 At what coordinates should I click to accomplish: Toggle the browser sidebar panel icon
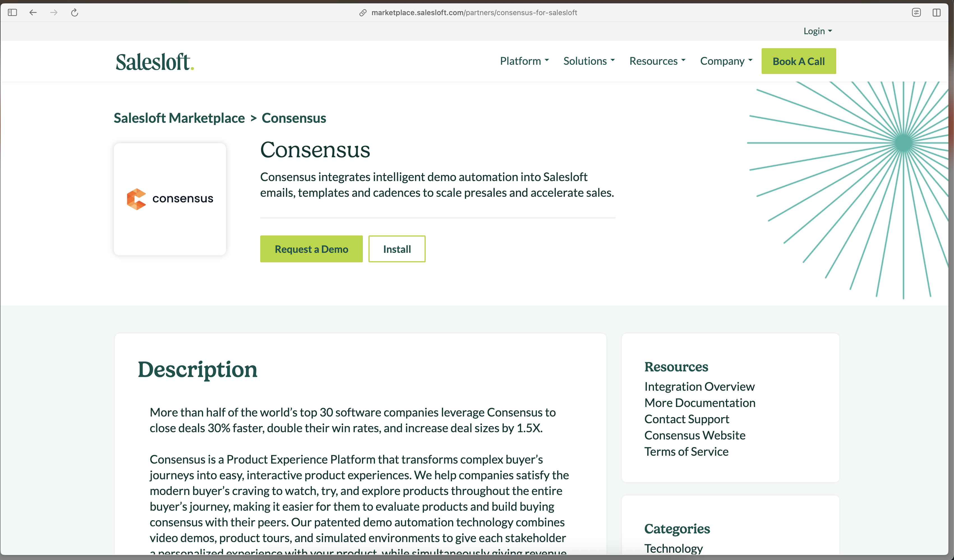13,13
